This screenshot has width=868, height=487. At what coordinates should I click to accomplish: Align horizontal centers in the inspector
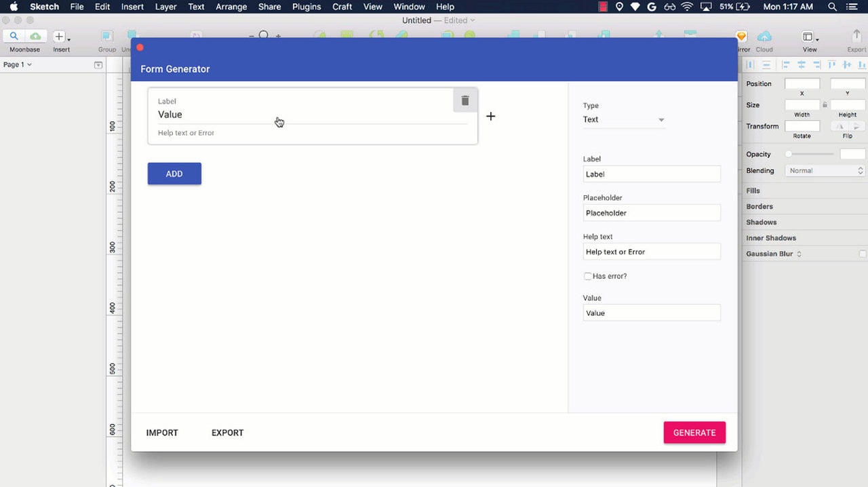tap(802, 65)
